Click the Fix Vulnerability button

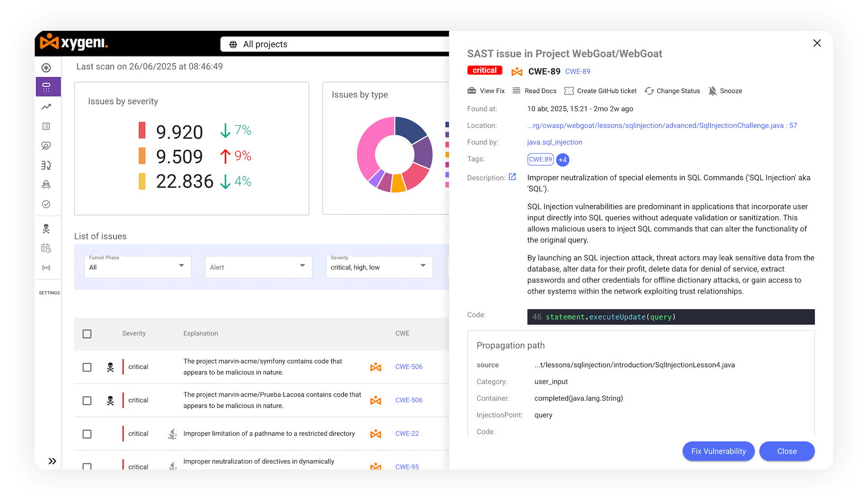(719, 451)
